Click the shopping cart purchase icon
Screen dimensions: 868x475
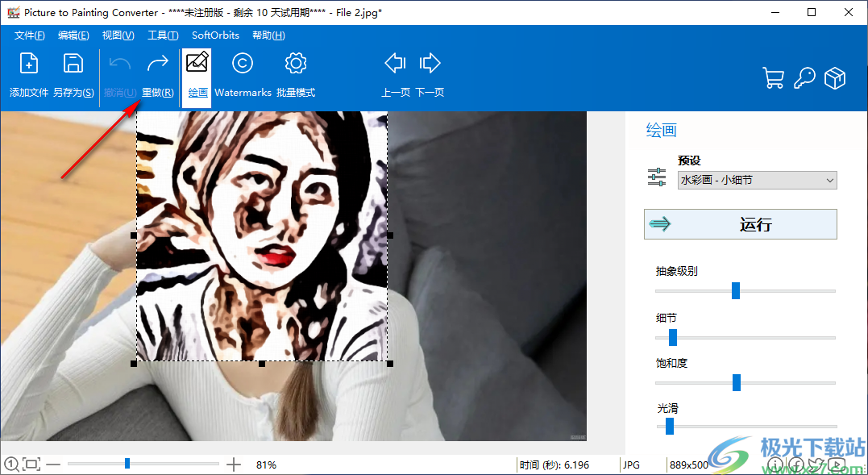coord(774,78)
